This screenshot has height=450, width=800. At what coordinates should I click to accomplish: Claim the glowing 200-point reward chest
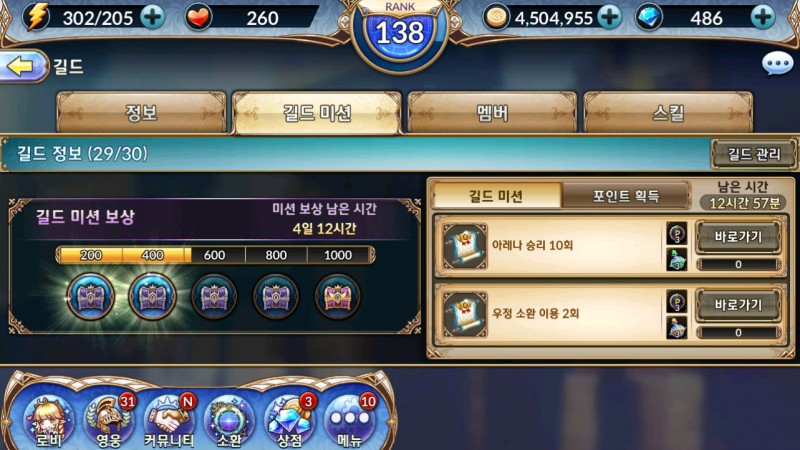91,296
